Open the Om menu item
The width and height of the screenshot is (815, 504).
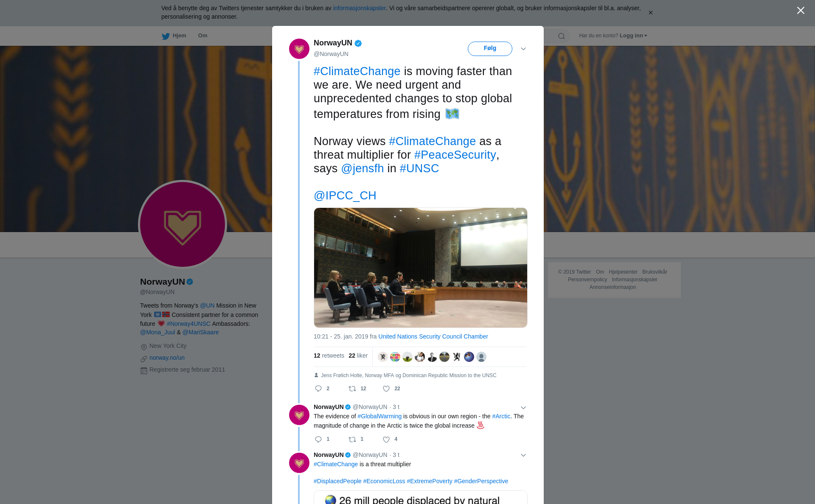202,36
